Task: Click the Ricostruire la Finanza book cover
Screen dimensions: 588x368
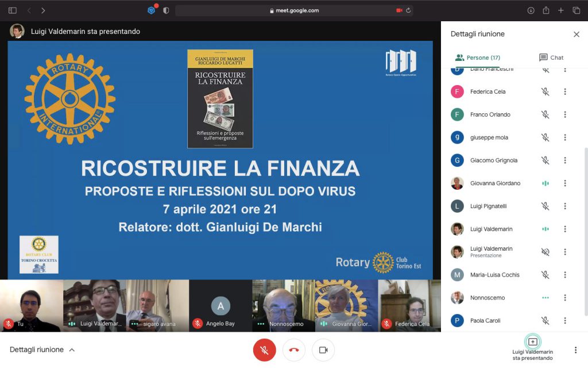Action: pos(220,99)
